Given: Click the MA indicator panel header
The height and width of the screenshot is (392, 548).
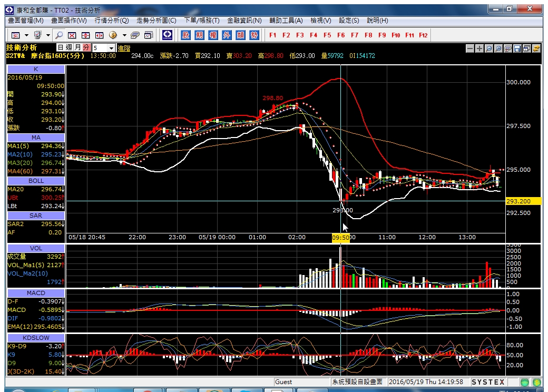Looking at the screenshot, I should click(x=36, y=138).
